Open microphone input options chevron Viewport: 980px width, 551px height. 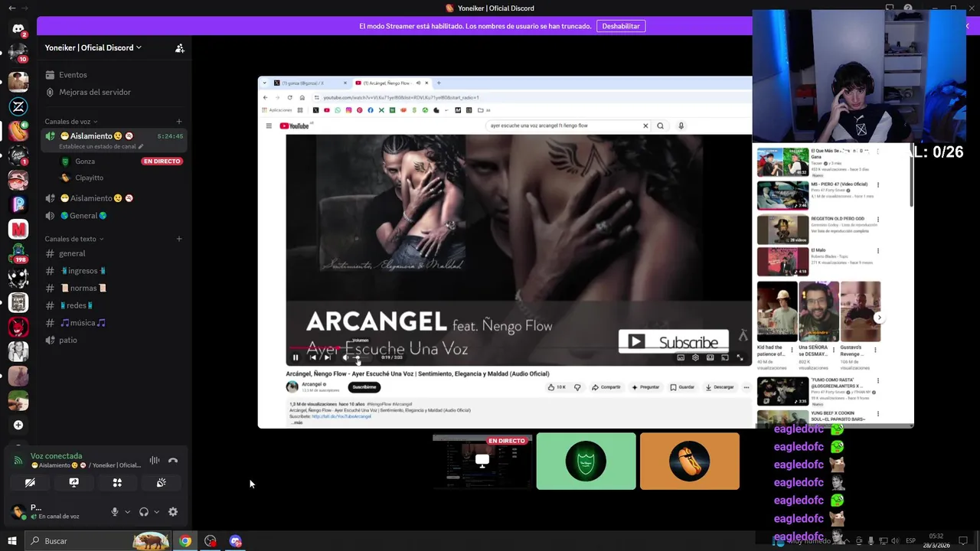click(x=127, y=512)
